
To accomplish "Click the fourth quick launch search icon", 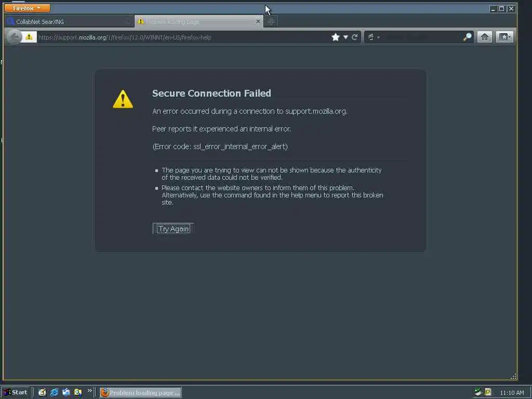I will (78, 392).
